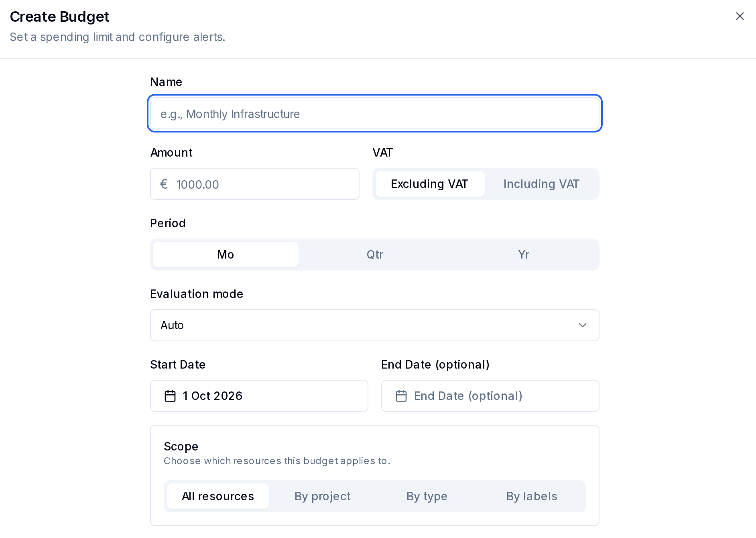Open the Start Date picker
The image size is (756, 538).
click(x=259, y=396)
